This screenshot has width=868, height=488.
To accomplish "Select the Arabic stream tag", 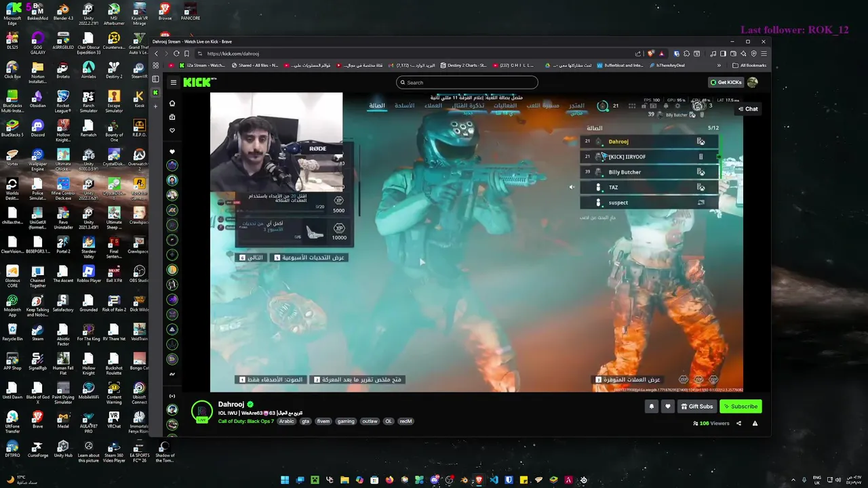I will [287, 421].
